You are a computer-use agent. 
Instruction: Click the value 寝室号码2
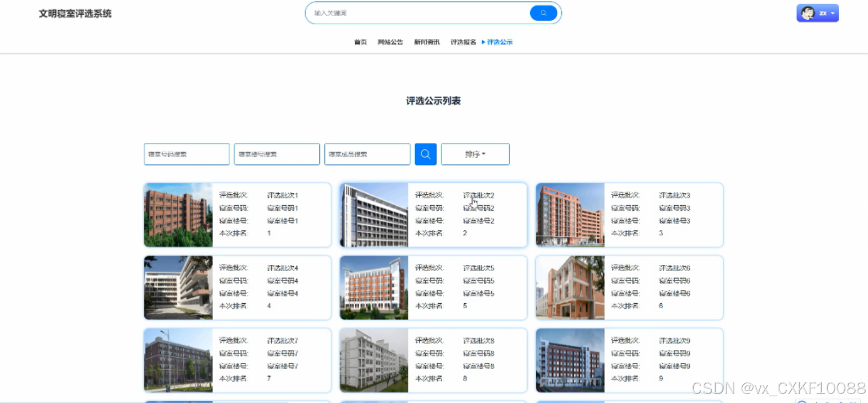coord(479,208)
